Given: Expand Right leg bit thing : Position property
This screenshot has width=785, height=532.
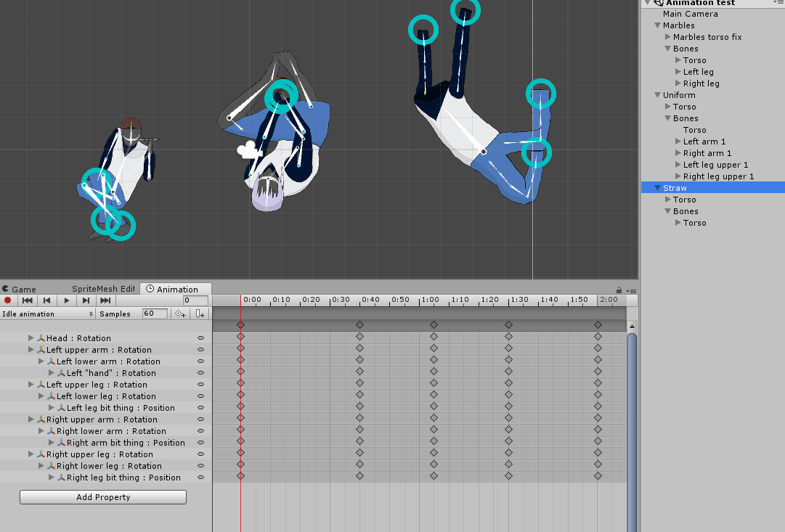Looking at the screenshot, I should tap(51, 477).
